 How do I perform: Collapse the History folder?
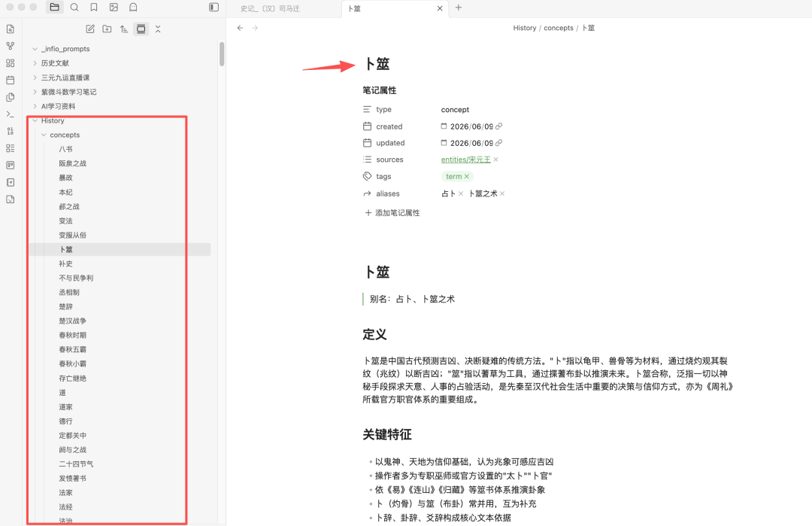(x=35, y=120)
